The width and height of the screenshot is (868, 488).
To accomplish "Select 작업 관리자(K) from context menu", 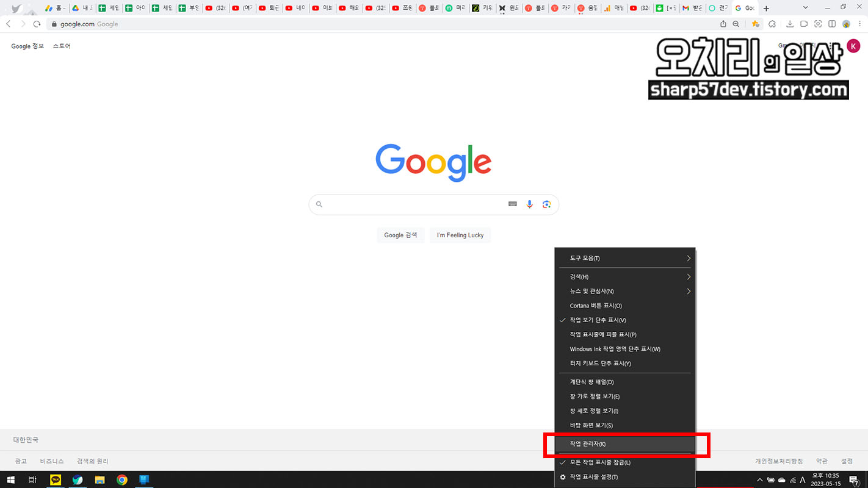I will (x=625, y=443).
